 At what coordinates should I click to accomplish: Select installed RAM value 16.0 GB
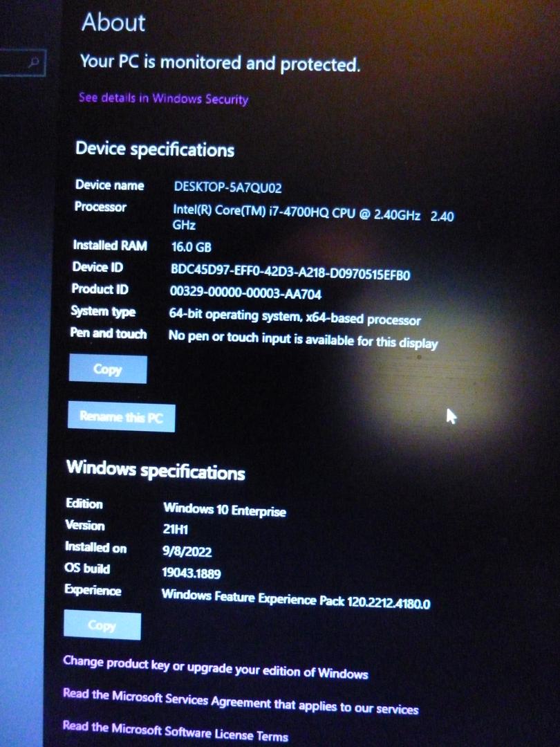(x=192, y=247)
